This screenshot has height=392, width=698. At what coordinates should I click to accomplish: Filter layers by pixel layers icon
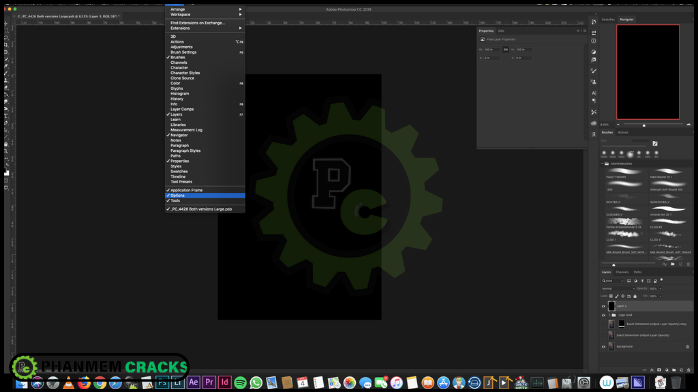629,281
